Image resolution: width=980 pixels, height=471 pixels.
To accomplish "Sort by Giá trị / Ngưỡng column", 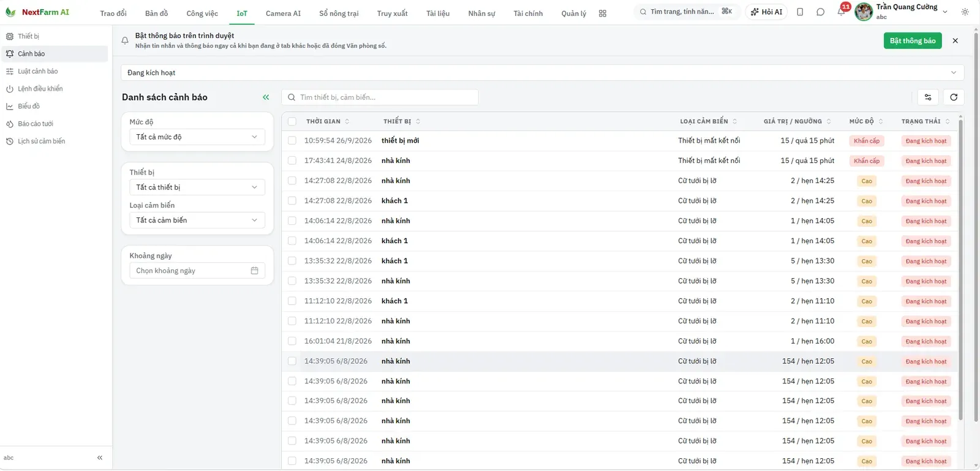I will [797, 121].
